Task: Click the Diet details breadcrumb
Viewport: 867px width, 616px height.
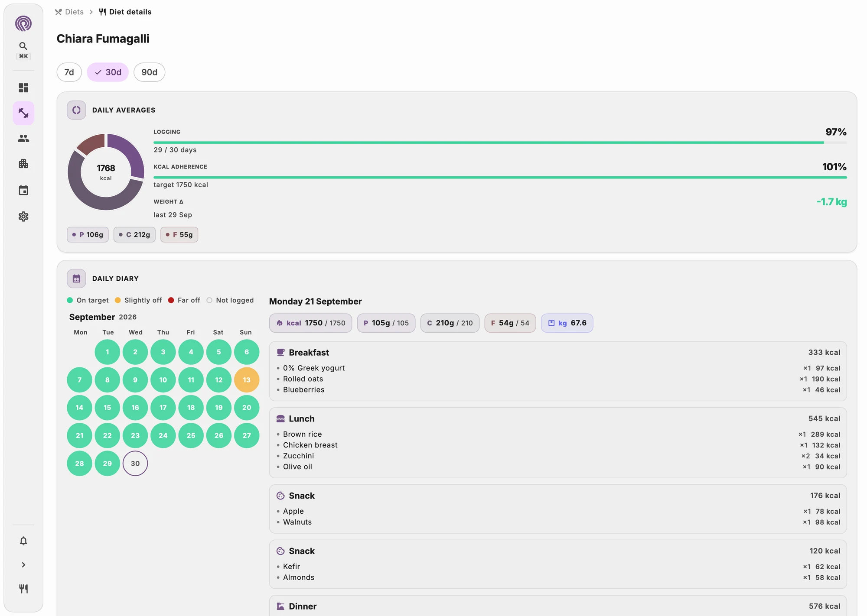Action: pyautogui.click(x=125, y=12)
